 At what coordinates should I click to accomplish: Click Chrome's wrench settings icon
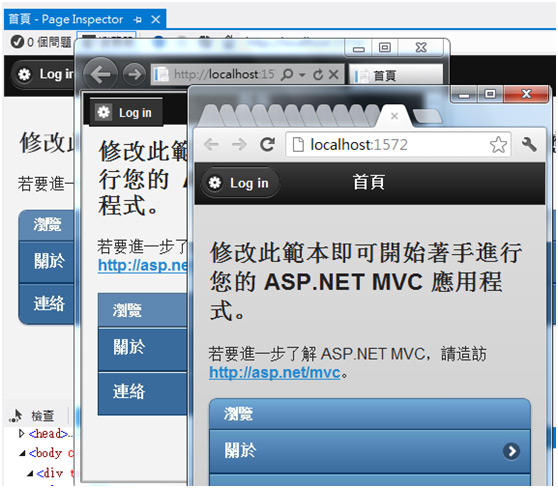pos(529,145)
